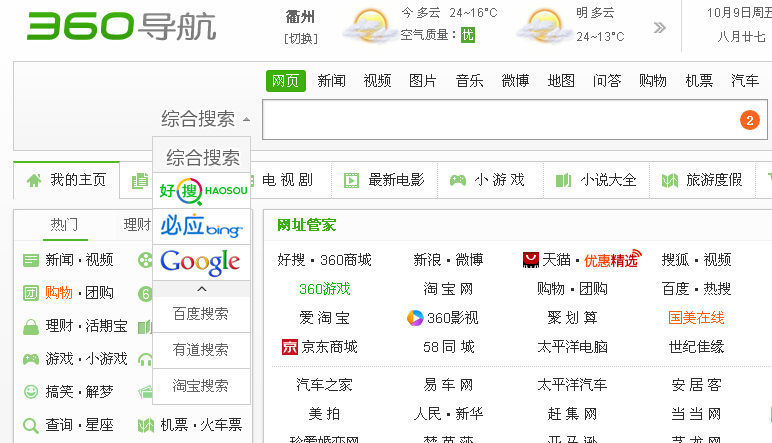
Task: Choose 好搜 HAOSOU search engine
Action: 202,190
